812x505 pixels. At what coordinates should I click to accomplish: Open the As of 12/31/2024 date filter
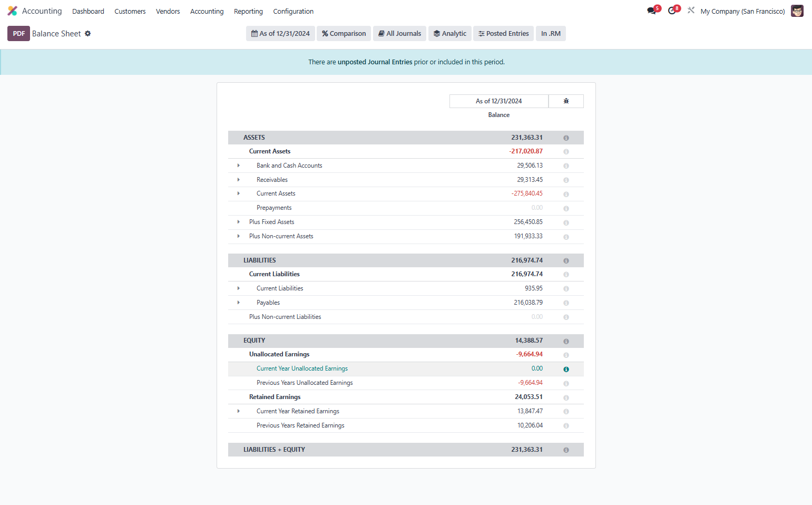[280, 33]
